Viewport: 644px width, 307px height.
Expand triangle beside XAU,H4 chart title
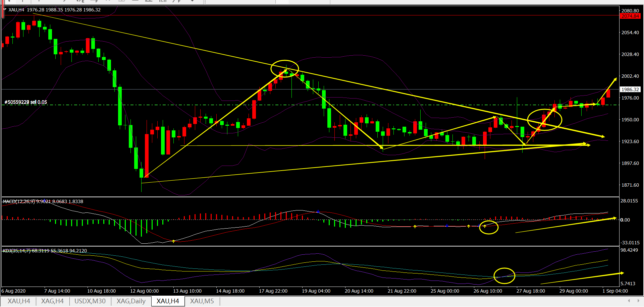[x=5, y=10]
